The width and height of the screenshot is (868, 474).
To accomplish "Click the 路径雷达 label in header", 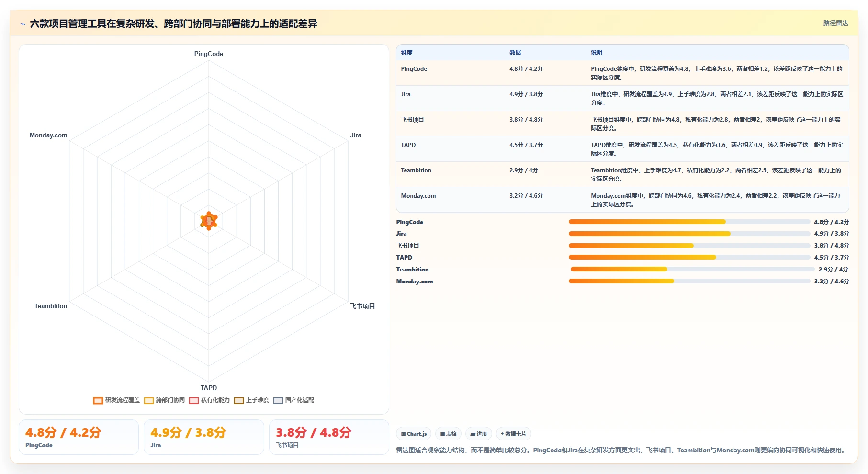I will coord(835,23).
